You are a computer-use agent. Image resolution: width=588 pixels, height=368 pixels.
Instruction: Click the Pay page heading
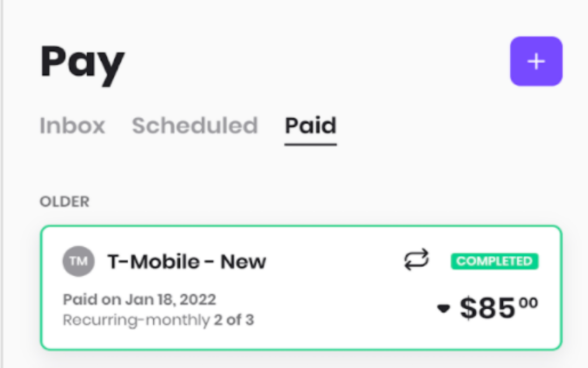82,64
